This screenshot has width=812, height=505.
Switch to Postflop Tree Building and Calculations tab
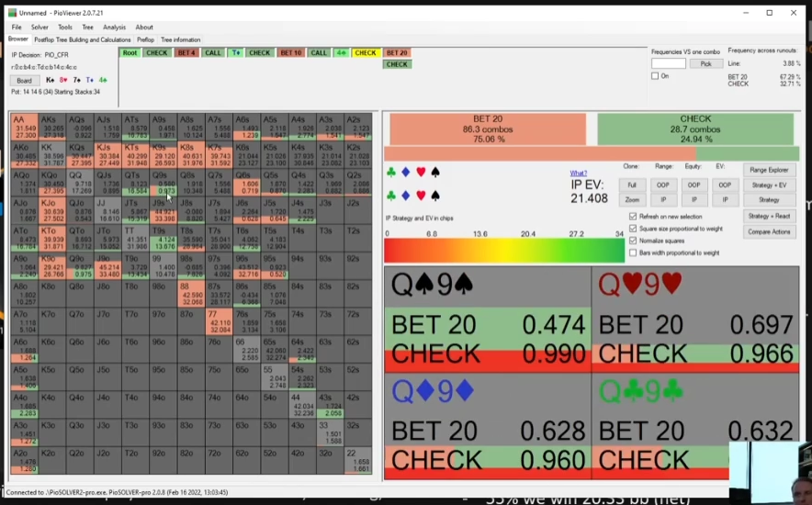pos(83,39)
